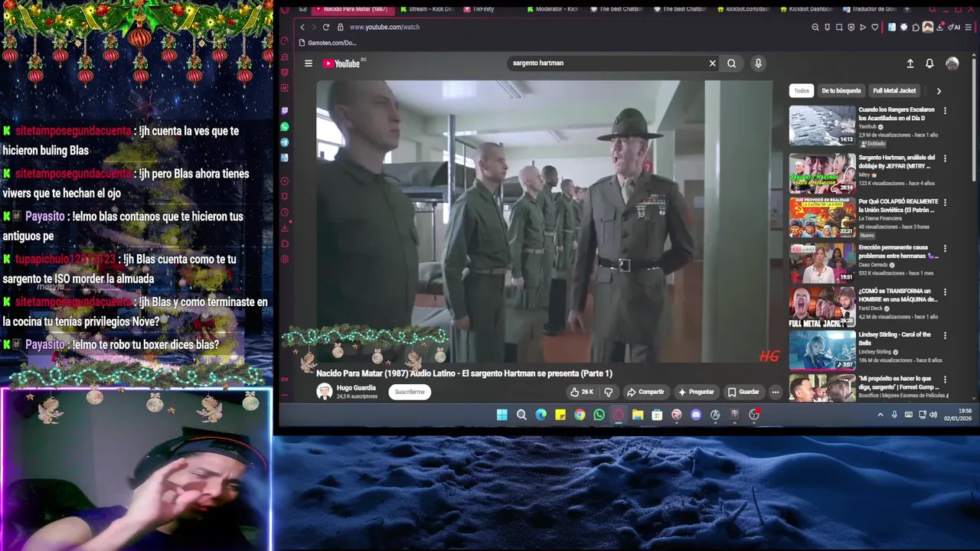
Task: Open WhatsApp in the browser sidebar
Action: click(x=285, y=126)
